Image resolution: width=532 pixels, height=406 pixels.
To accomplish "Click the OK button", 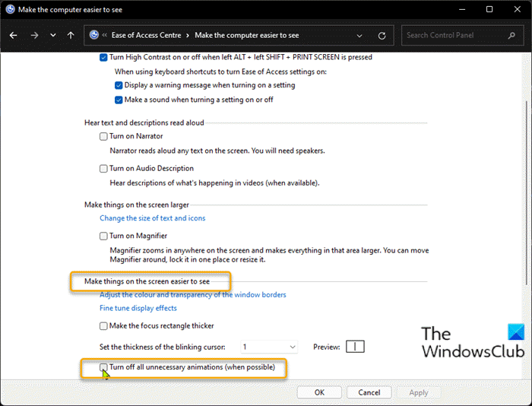I will (x=319, y=392).
